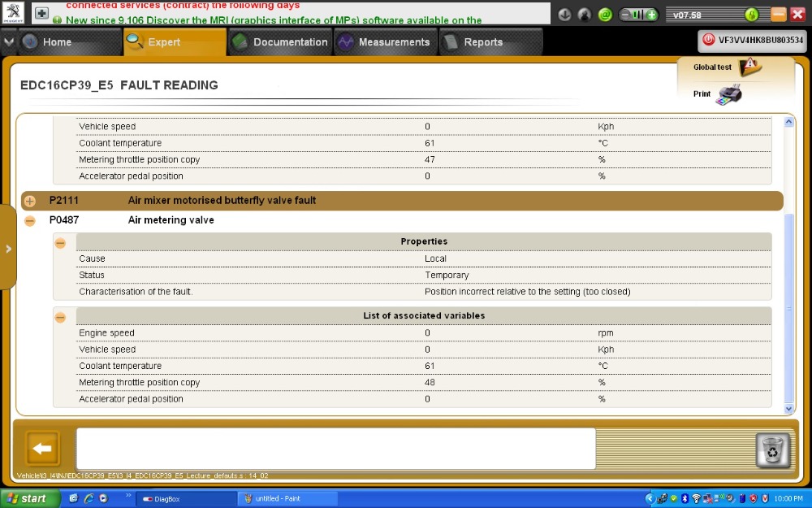Expand the P2111 butterfly valve fault
Image resolution: width=812 pixels, height=508 pixels.
(x=30, y=201)
